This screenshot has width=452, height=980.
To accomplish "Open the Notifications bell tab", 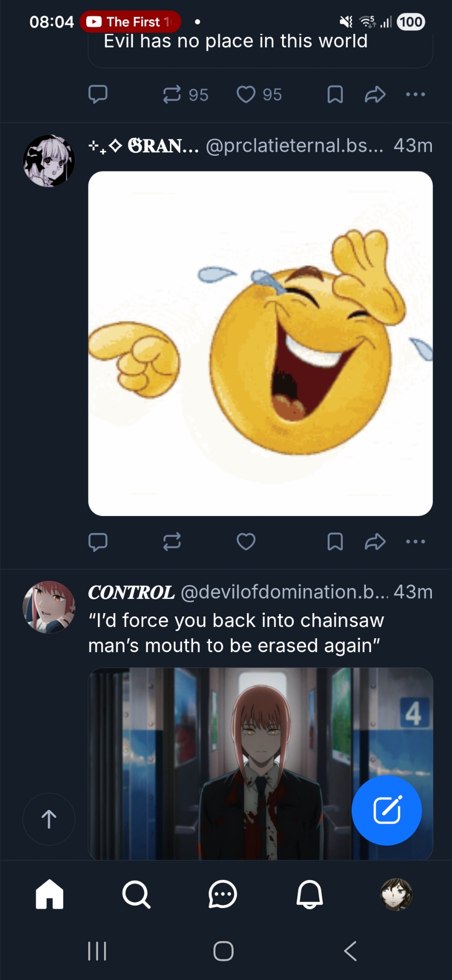I will click(309, 894).
